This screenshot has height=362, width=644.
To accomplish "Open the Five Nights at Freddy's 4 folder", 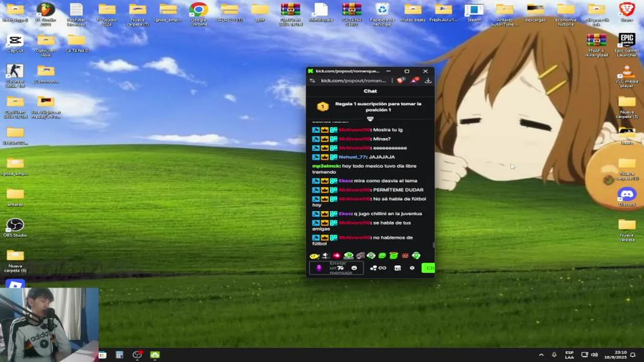I will coord(46,108).
